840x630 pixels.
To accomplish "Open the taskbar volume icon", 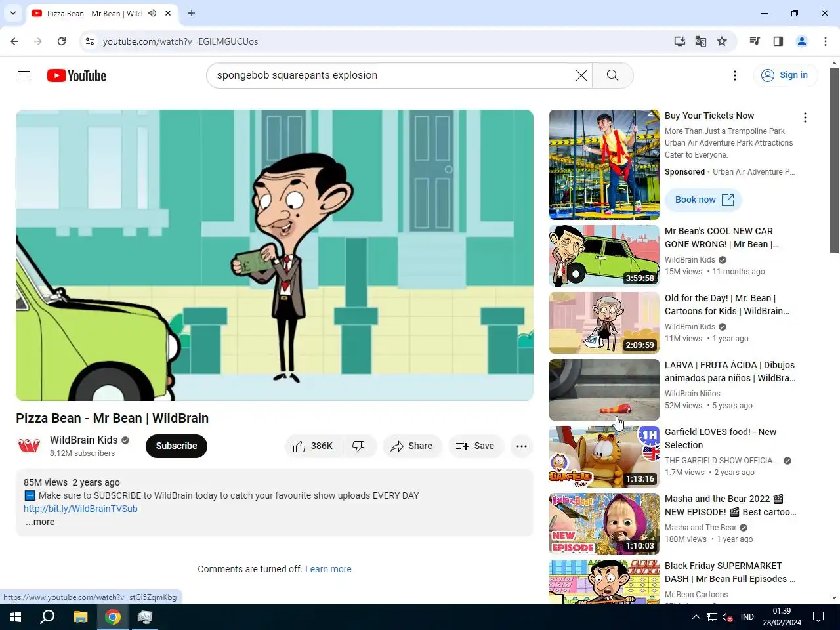I will click(x=727, y=617).
